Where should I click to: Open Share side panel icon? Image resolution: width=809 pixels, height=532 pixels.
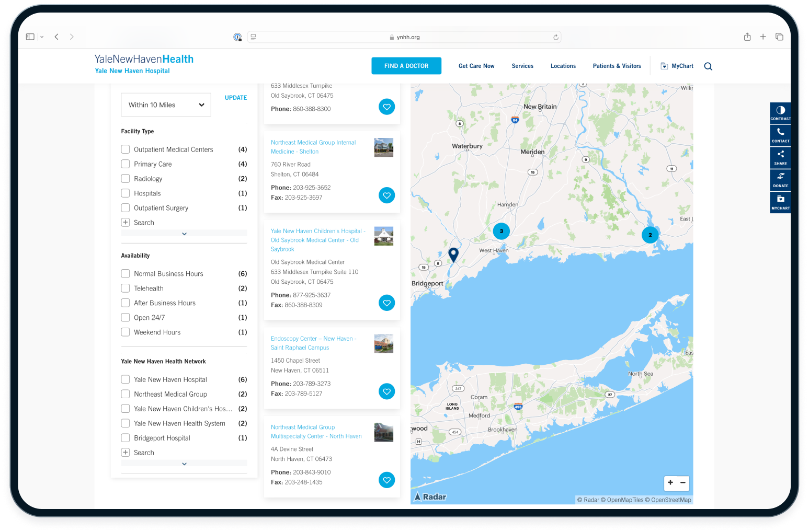pos(780,157)
